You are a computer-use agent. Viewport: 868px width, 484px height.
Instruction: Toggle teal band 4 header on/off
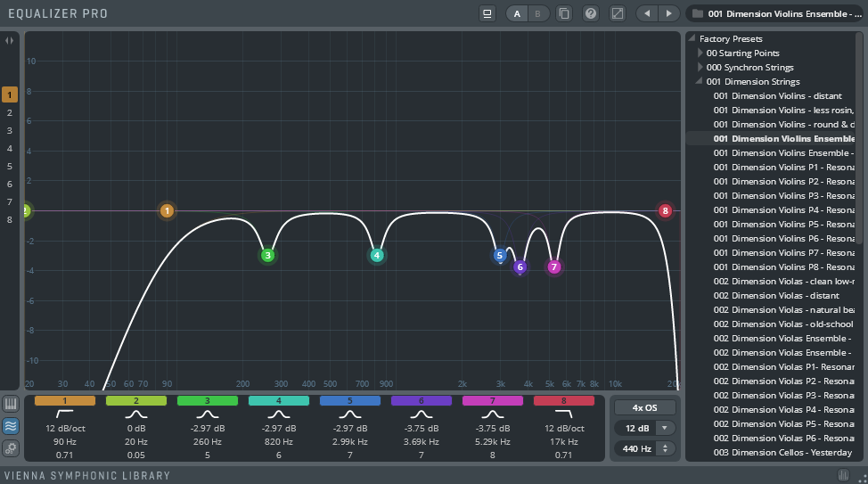click(x=278, y=400)
